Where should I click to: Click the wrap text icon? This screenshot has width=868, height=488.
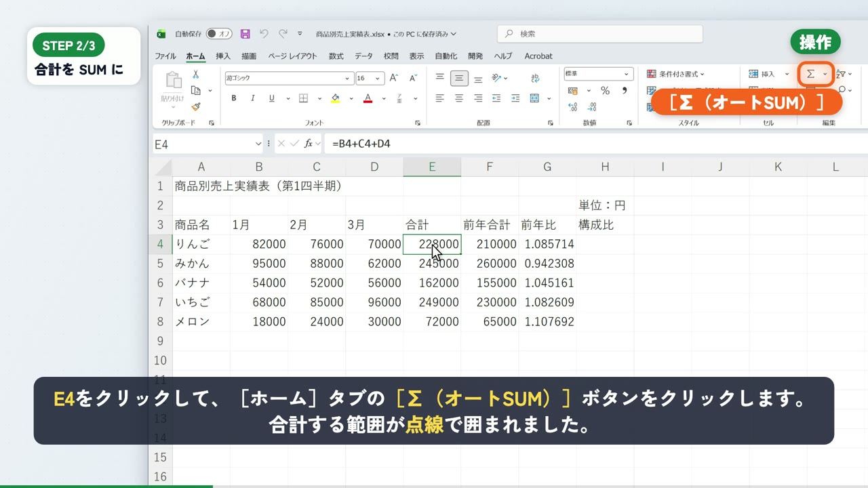tap(535, 78)
